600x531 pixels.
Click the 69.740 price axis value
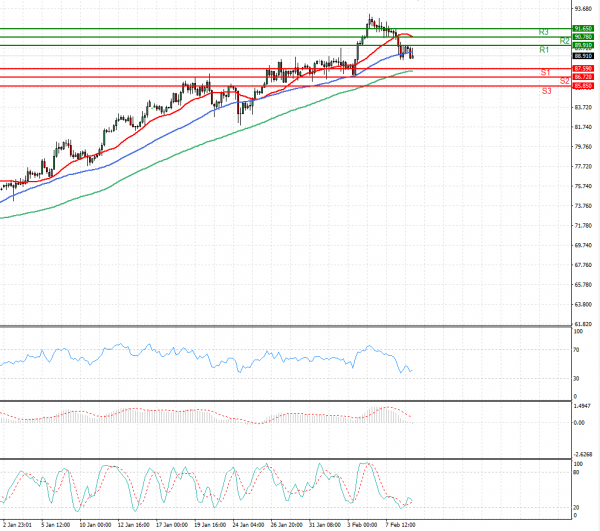click(583, 246)
